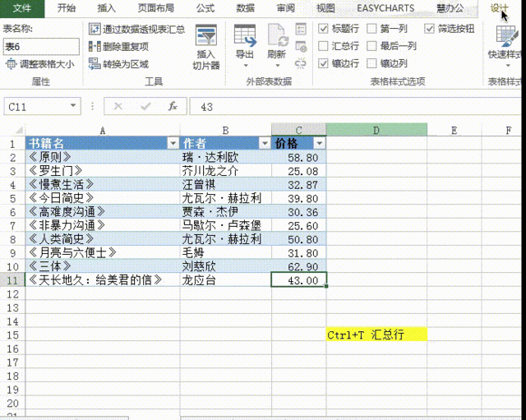Switch to the Insert (插入) tab
The height and width of the screenshot is (420, 526).
(107, 8)
